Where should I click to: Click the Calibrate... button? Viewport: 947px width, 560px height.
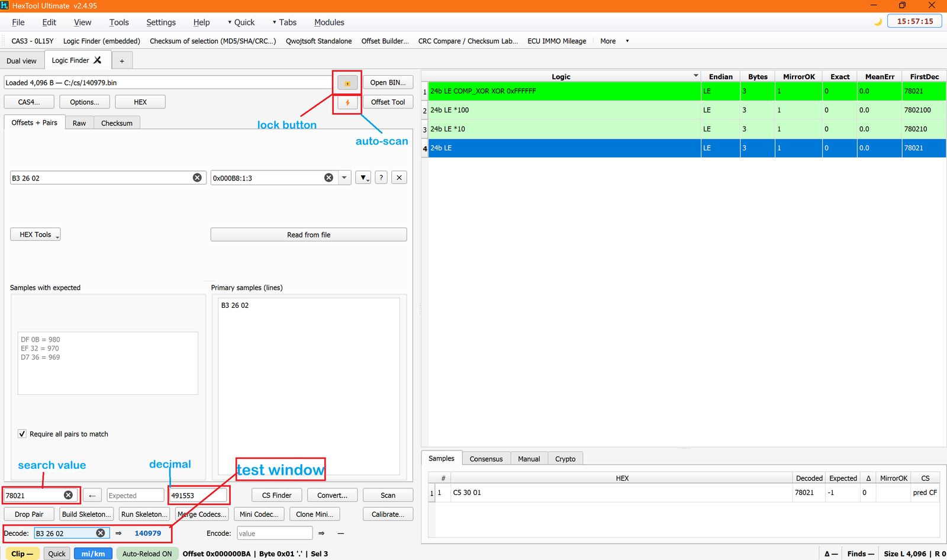pyautogui.click(x=388, y=514)
